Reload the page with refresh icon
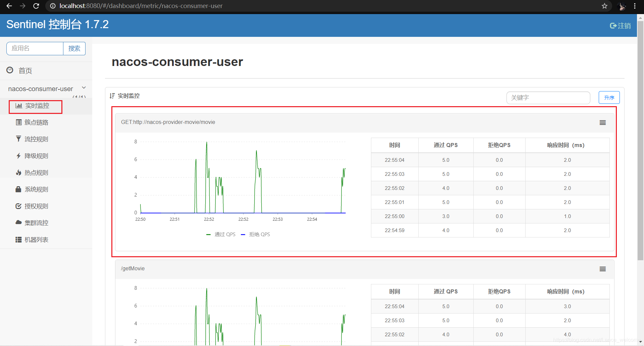644x346 pixels. click(36, 6)
